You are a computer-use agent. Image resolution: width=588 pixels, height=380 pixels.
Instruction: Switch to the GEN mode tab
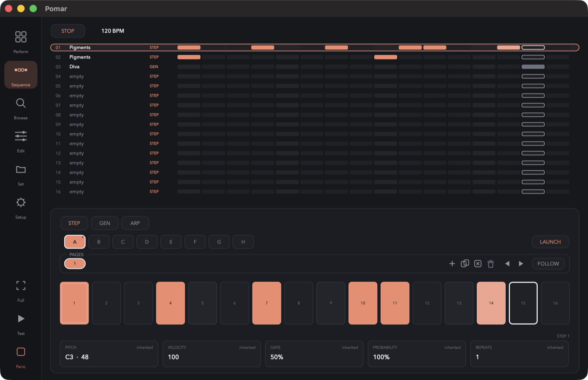[x=105, y=223]
